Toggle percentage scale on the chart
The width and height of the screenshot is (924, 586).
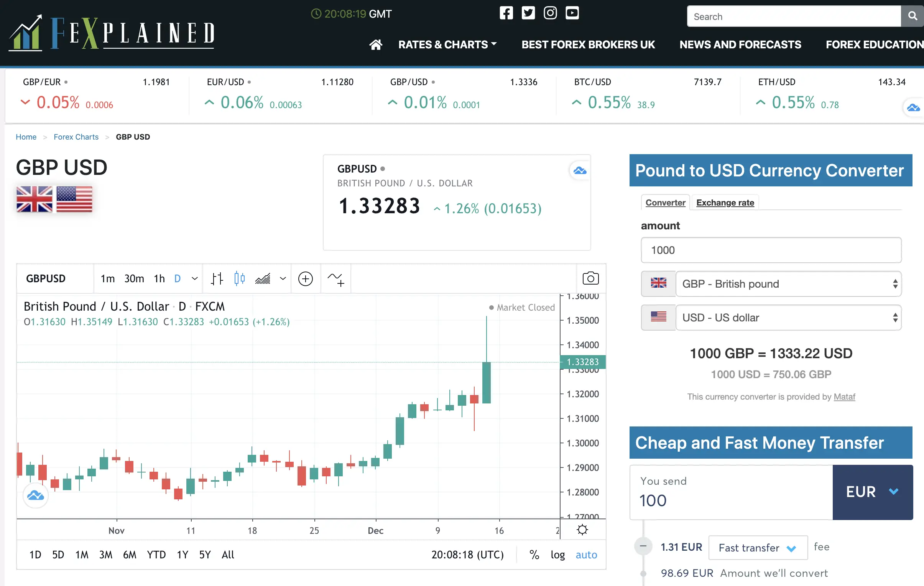[x=534, y=555]
